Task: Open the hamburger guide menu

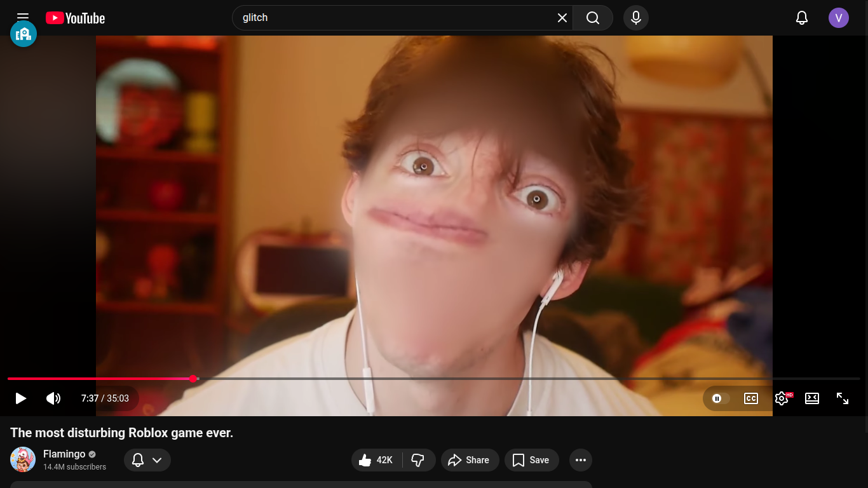Action: tap(23, 18)
